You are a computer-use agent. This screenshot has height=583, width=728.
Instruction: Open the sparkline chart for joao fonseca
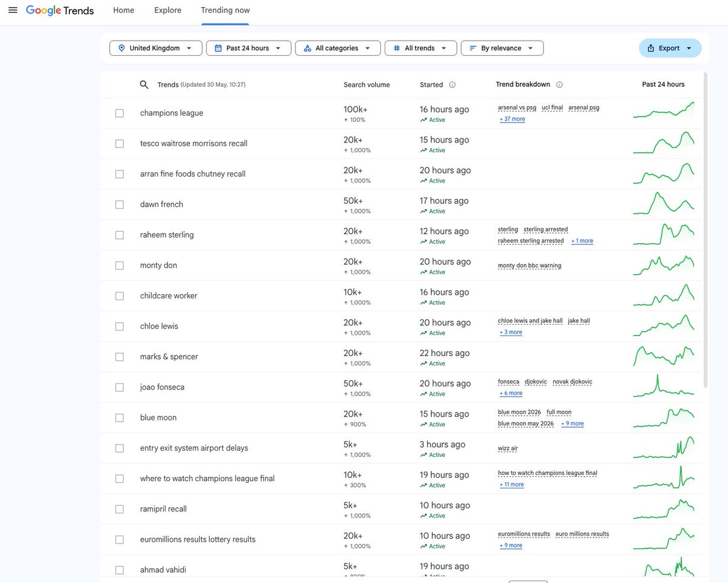point(664,386)
